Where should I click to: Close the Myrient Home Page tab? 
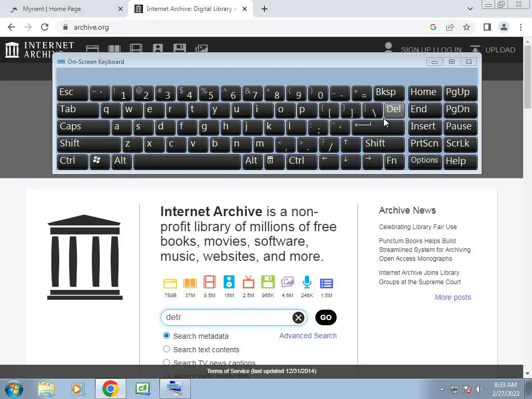click(121, 9)
